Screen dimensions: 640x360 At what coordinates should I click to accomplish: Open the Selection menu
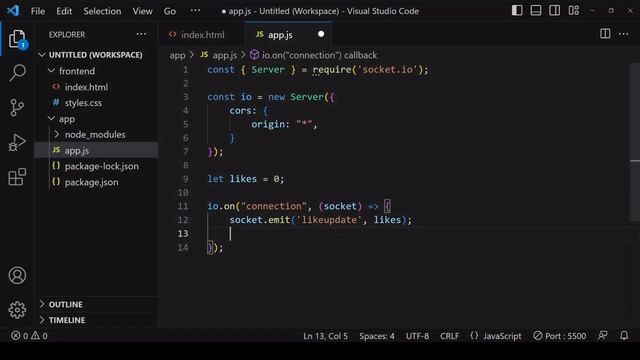pyautogui.click(x=102, y=11)
